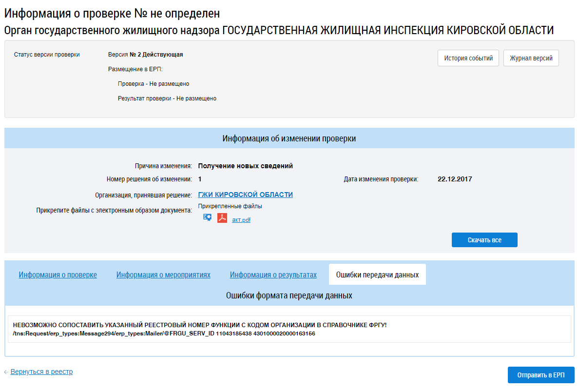Click the Ошибки формата передачи данных heading
579x392 pixels.
coord(289,295)
